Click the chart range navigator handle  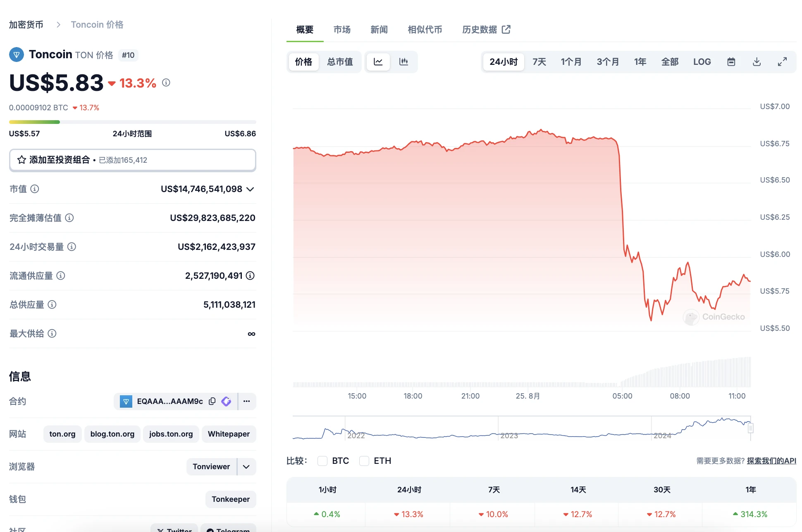(x=750, y=428)
